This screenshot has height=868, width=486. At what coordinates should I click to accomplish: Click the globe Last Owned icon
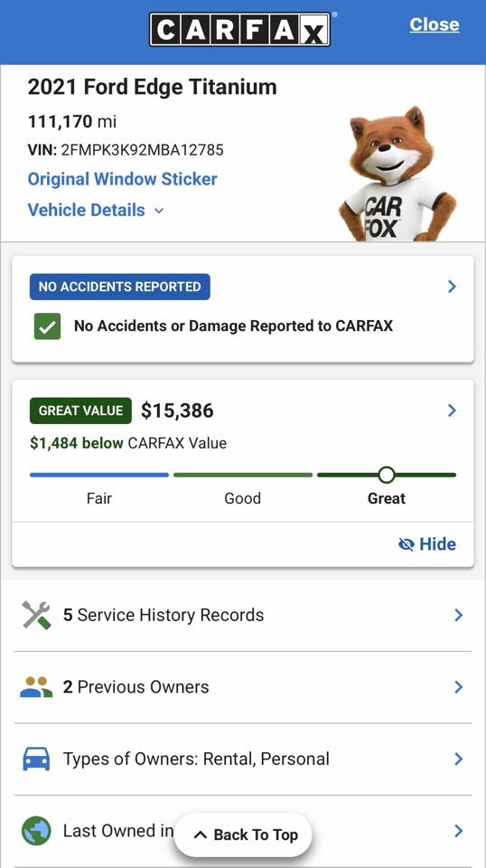pyautogui.click(x=36, y=831)
